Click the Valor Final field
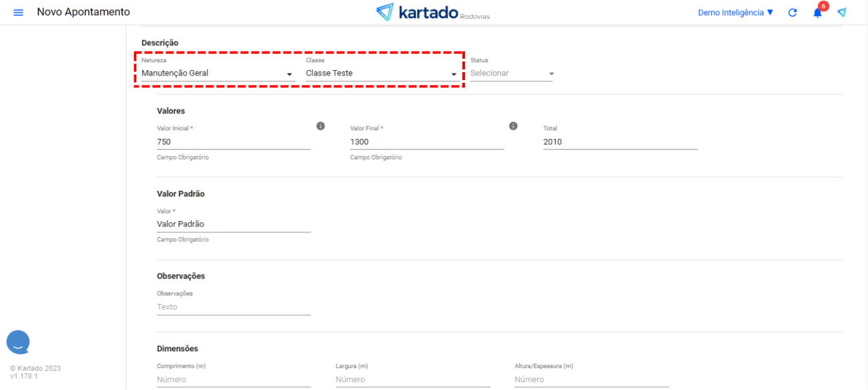 point(426,142)
